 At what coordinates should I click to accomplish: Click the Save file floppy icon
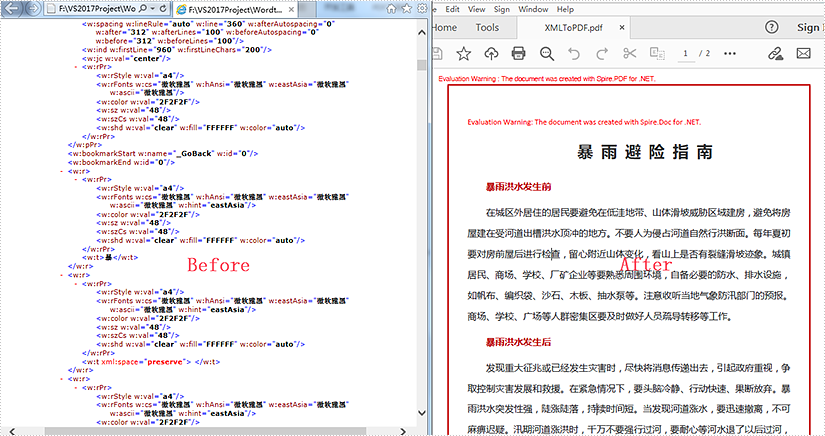pyautogui.click(x=437, y=53)
